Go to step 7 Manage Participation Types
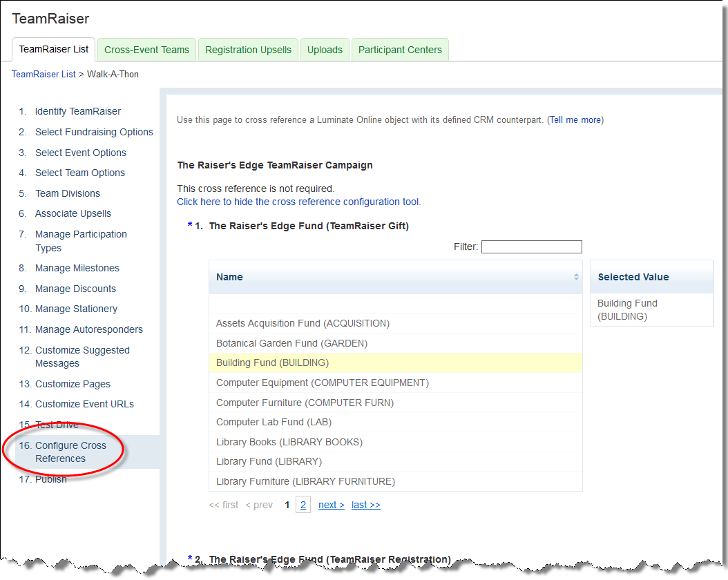The width and height of the screenshot is (728, 580). tap(81, 241)
